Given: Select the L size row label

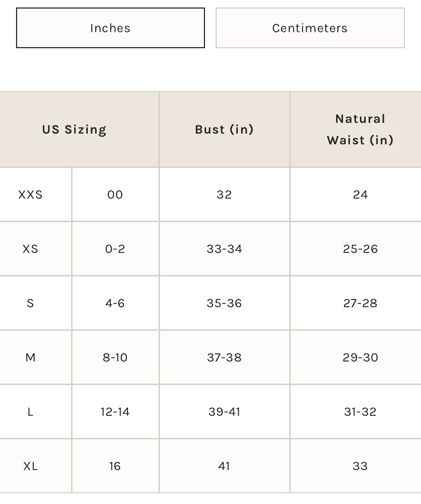Looking at the screenshot, I should (x=30, y=412).
